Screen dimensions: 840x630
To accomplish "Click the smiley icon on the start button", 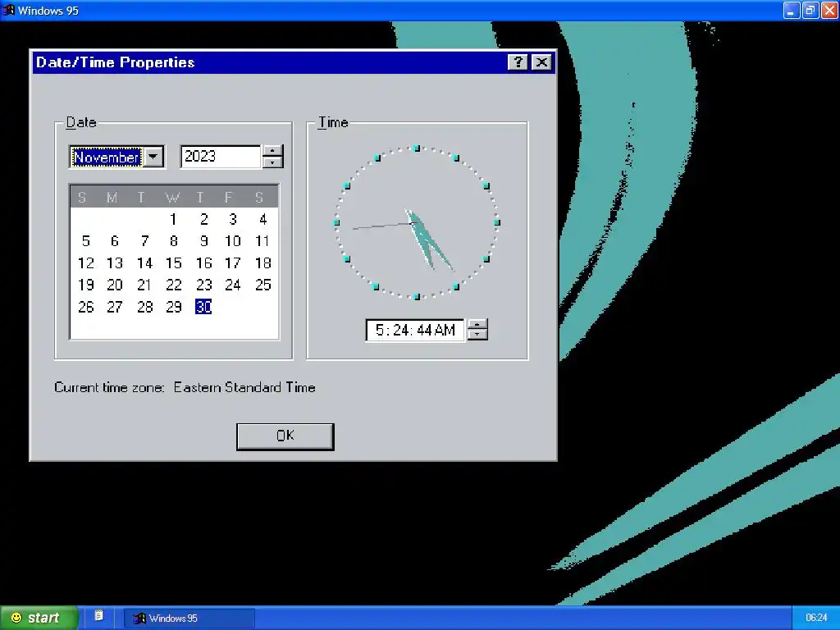I will pos(16,618).
